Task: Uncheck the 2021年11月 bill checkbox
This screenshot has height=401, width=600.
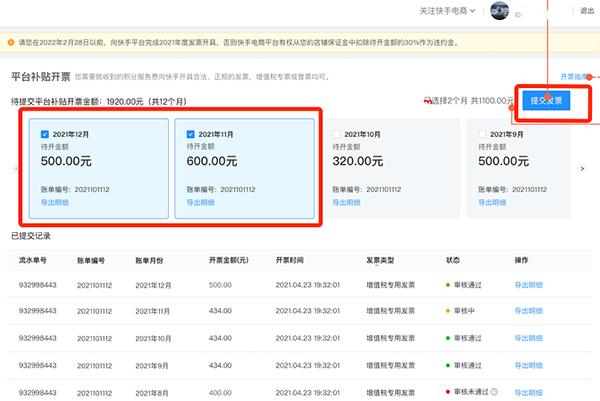Action: click(x=189, y=133)
